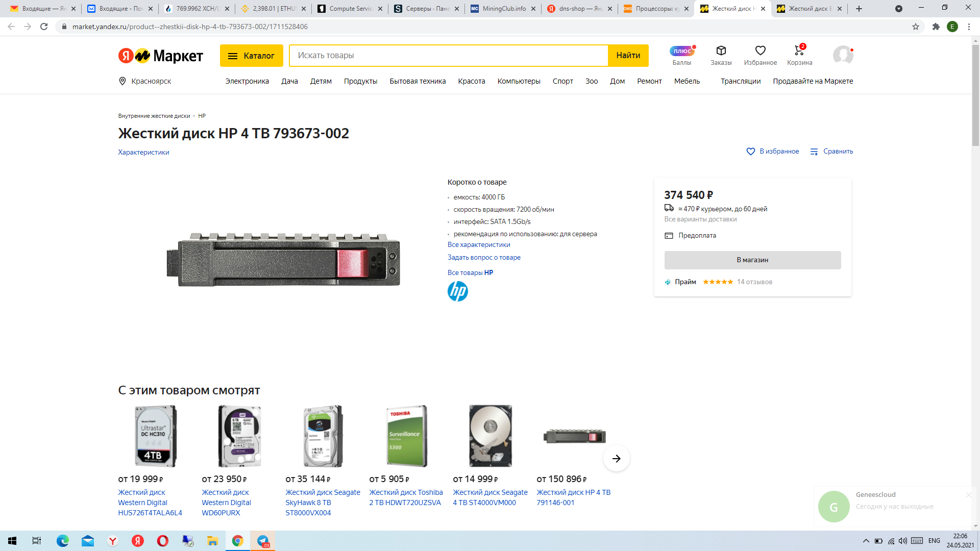Go to Внутренние жесткие диски breadcrumb

click(x=154, y=116)
